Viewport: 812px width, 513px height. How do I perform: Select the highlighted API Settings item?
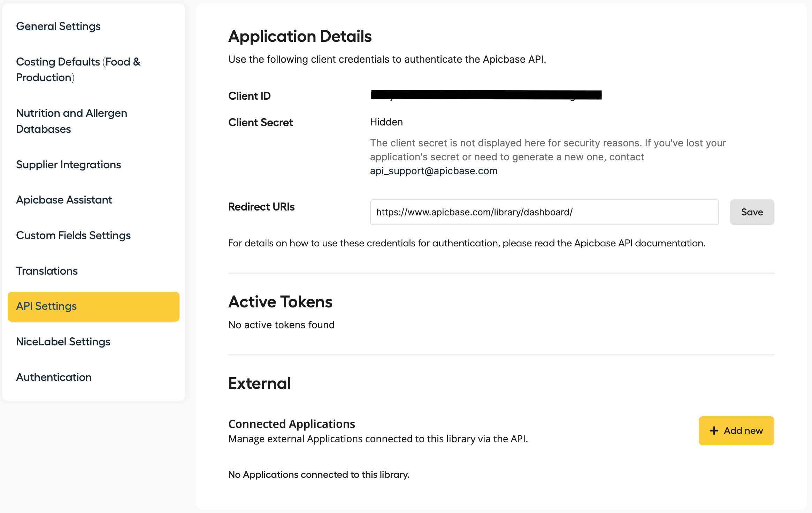coord(93,306)
